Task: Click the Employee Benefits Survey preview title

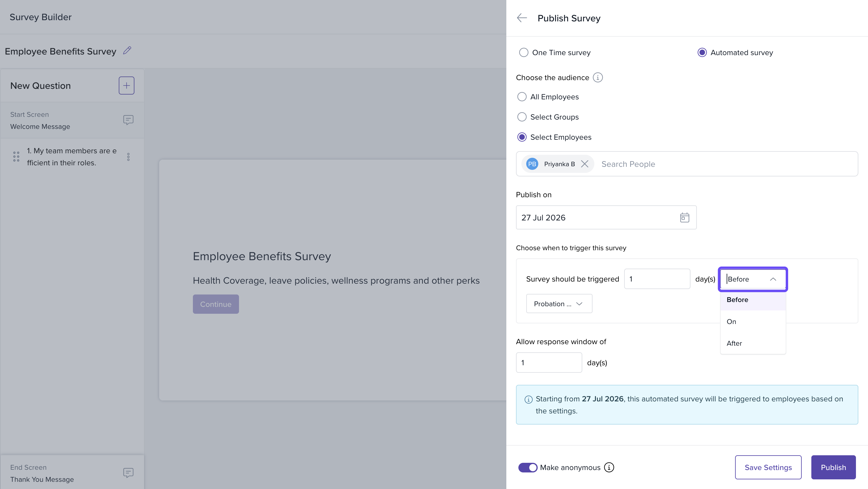Action: [262, 256]
